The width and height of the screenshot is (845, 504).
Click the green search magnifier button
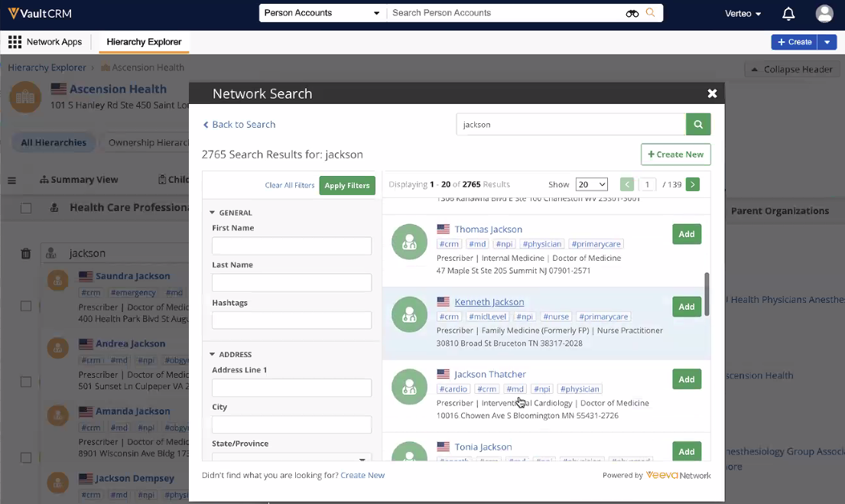[698, 124]
